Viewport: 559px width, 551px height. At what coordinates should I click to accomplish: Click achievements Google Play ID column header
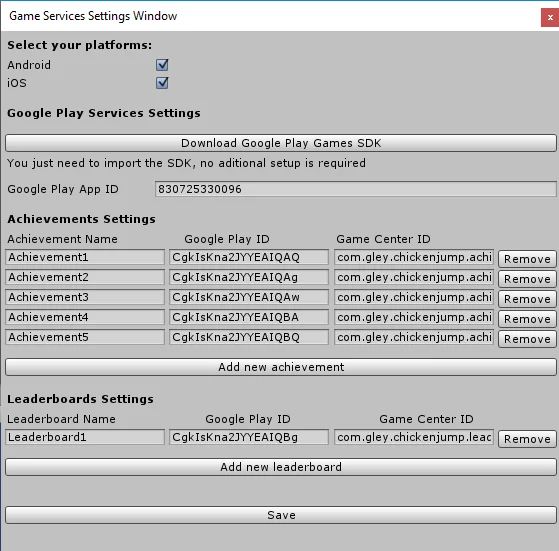[227, 239]
